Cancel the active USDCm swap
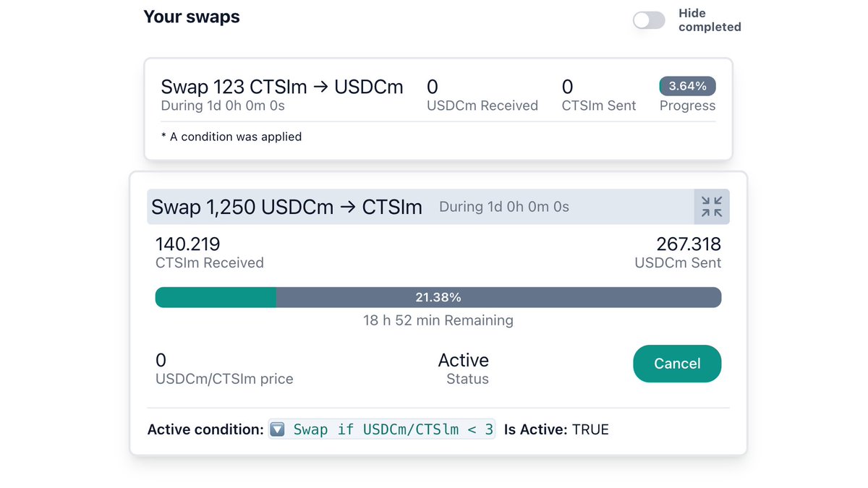 point(677,364)
